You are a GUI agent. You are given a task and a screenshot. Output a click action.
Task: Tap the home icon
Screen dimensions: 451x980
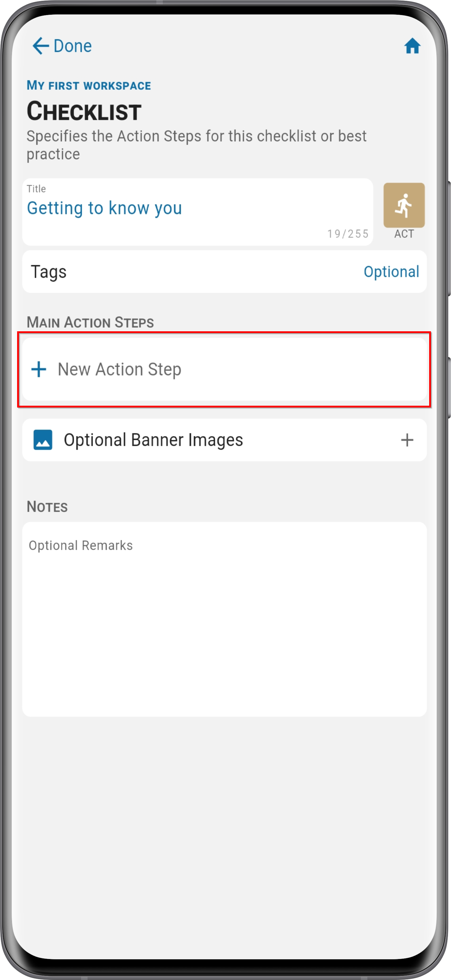tap(412, 46)
